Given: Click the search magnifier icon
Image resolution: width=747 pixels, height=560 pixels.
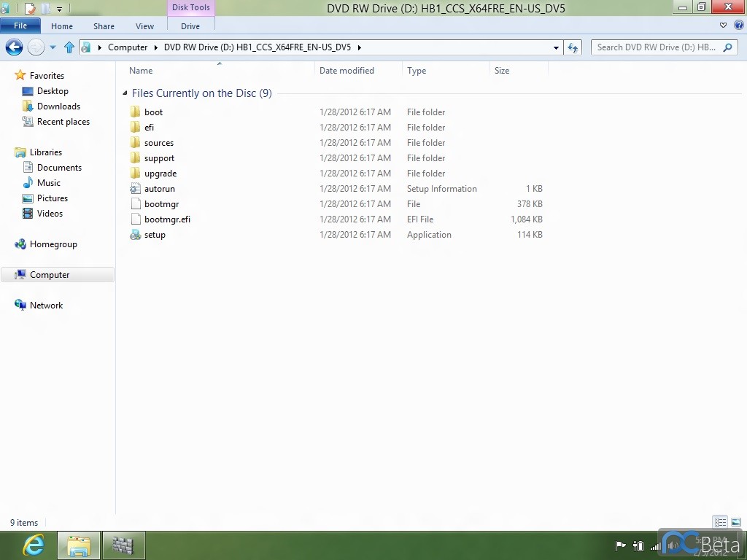Looking at the screenshot, I should coord(727,47).
